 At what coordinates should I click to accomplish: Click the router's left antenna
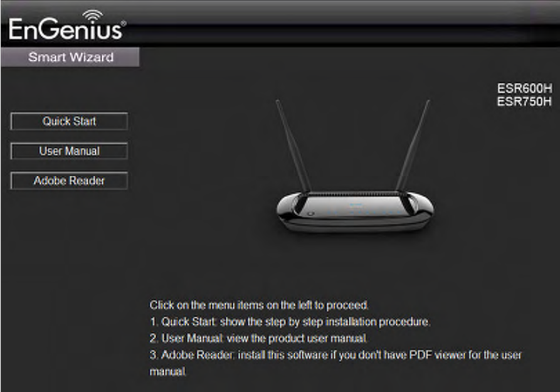point(293,147)
